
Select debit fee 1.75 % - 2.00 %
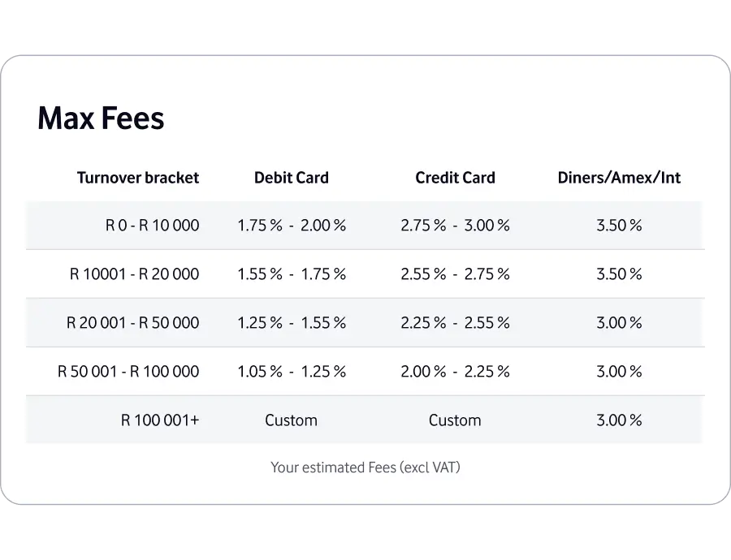coord(292,226)
